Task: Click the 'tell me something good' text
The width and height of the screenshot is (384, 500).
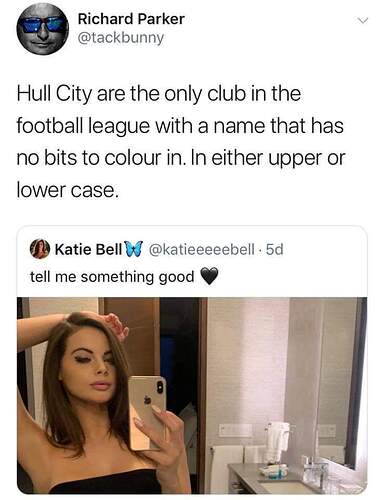Action: [112, 277]
